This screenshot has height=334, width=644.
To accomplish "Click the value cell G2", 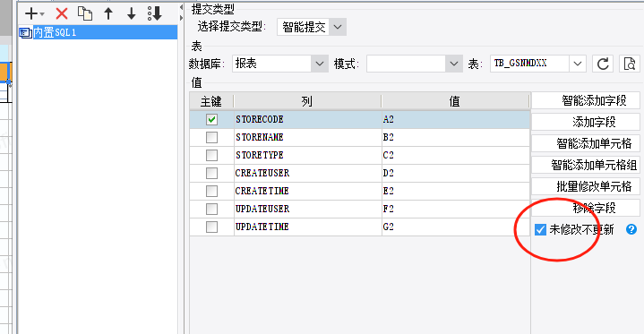I will pos(456,227).
